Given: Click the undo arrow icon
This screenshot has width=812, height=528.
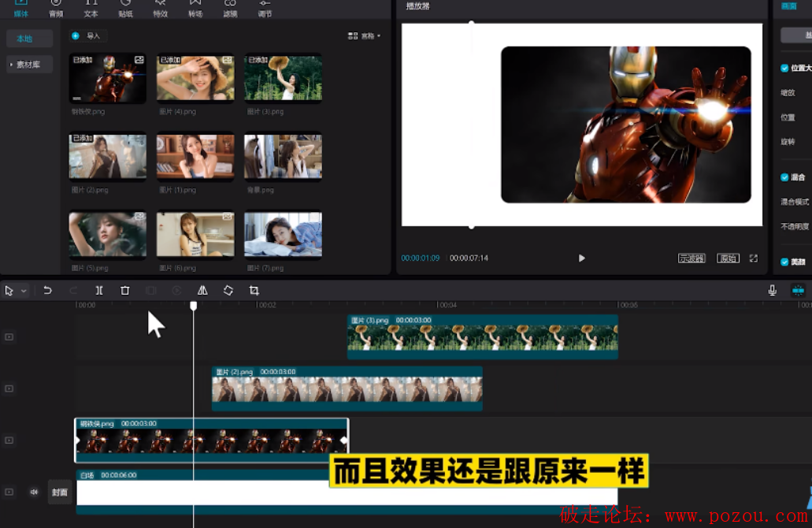Looking at the screenshot, I should 47,291.
